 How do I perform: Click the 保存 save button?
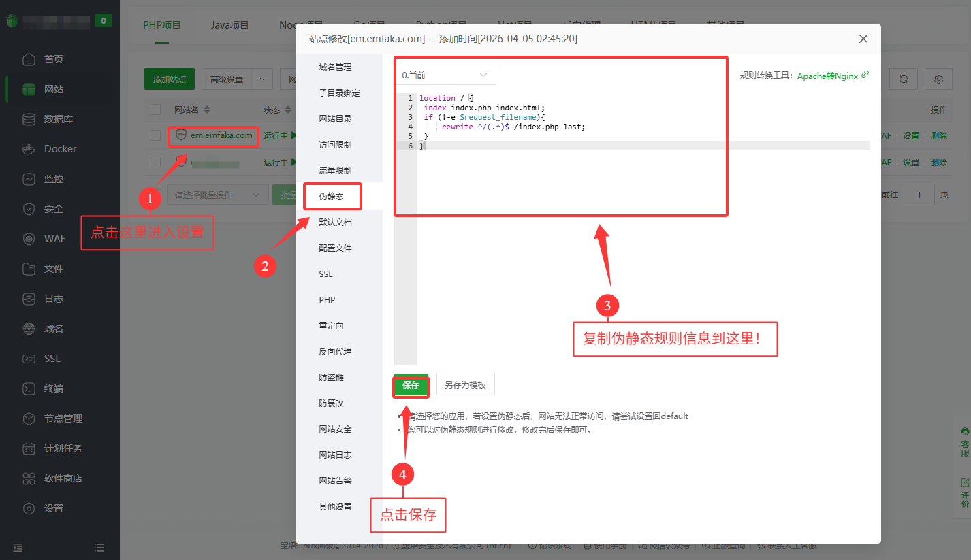click(x=411, y=384)
